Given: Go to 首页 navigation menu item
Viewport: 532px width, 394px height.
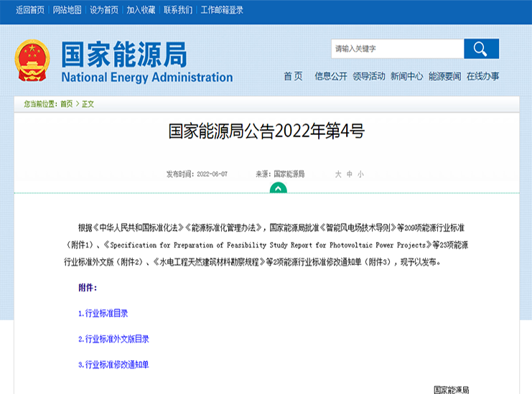Looking at the screenshot, I should tap(293, 76).
